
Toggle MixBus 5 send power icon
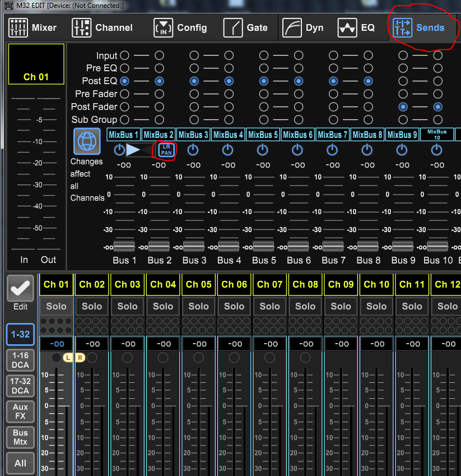pos(263,150)
